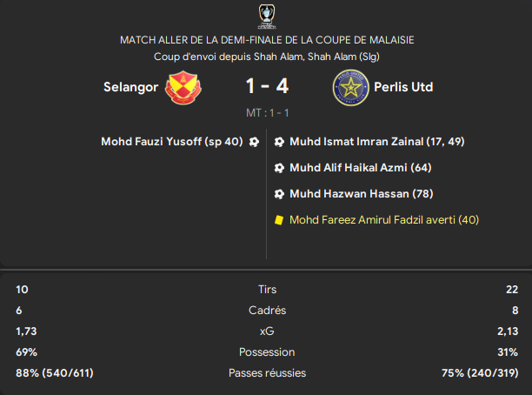Image resolution: width=532 pixels, height=395 pixels.
Task: Select scorer Muhd Alif Haikal Azmi (64)
Action: click(361, 167)
